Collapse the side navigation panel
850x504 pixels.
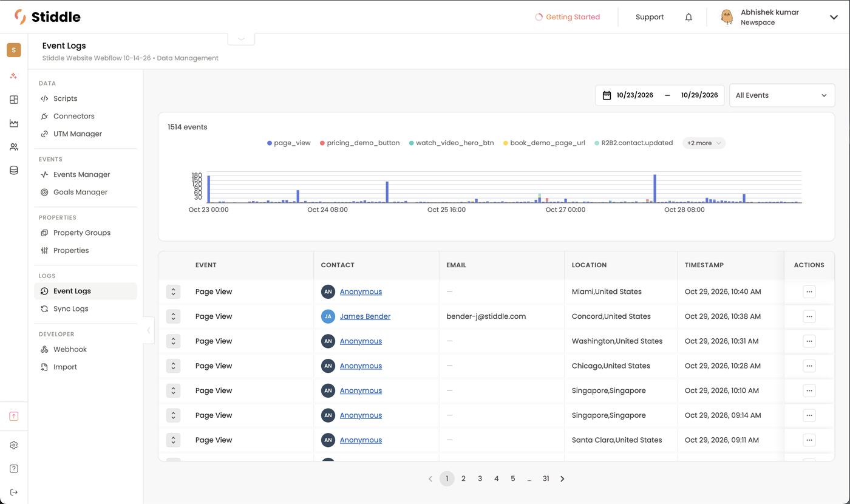pos(149,330)
